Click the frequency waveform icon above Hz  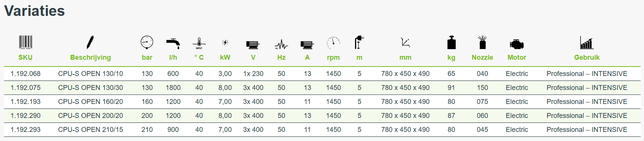click(x=281, y=45)
